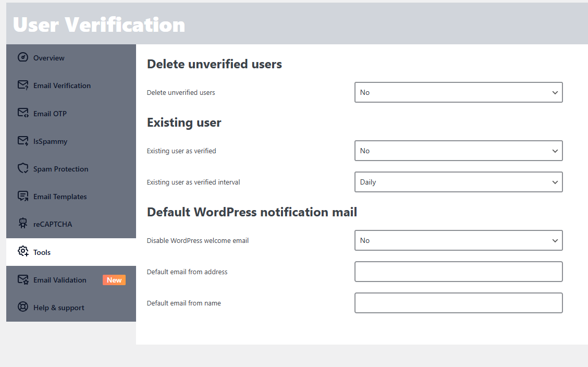
Task: Click the Tools gear icon
Action: click(x=23, y=252)
